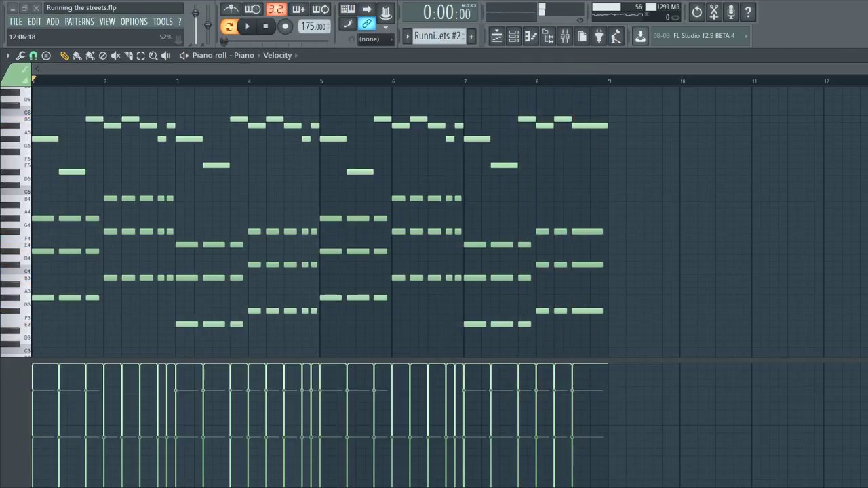The height and width of the screenshot is (488, 868).
Task: Open the project picker pages icon
Action: [x=582, y=37]
